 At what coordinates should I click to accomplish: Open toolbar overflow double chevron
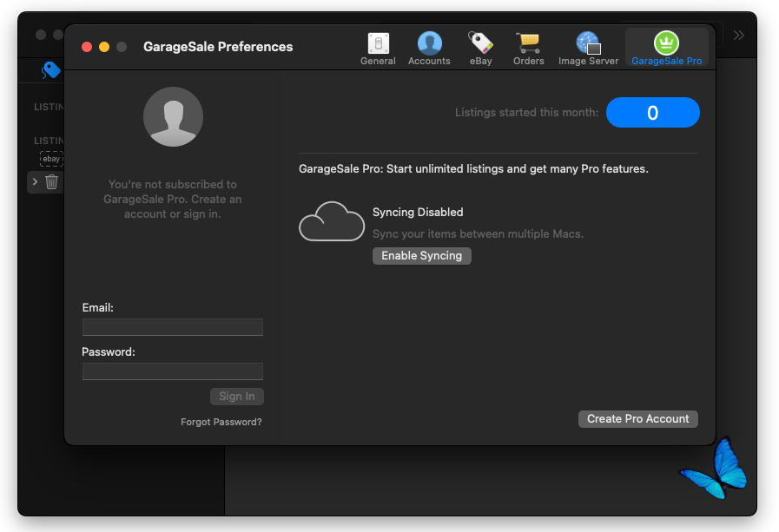click(x=739, y=36)
